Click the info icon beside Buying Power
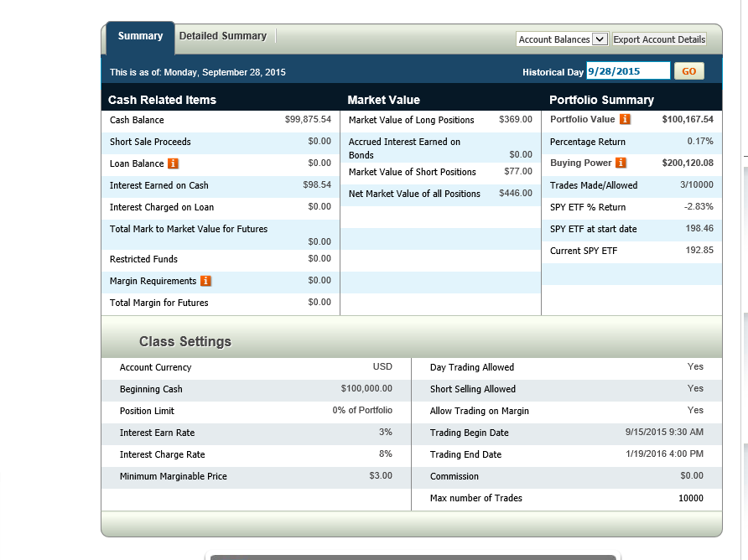Screen dimensions: 748x560 point(621,163)
